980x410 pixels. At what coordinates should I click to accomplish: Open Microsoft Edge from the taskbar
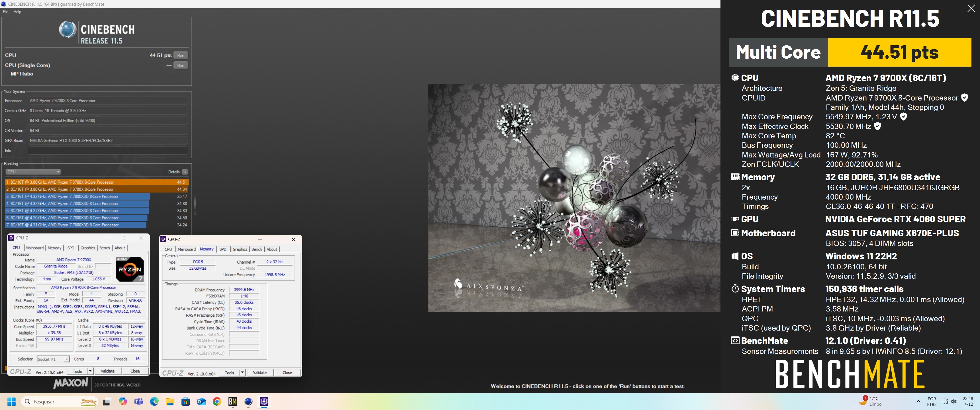154,402
